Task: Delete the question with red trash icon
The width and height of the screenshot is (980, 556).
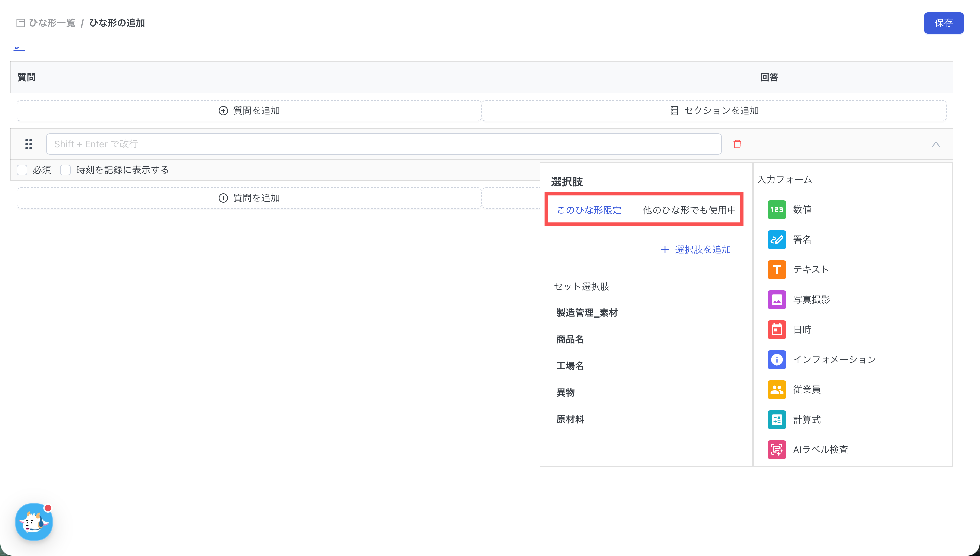Action: point(737,144)
